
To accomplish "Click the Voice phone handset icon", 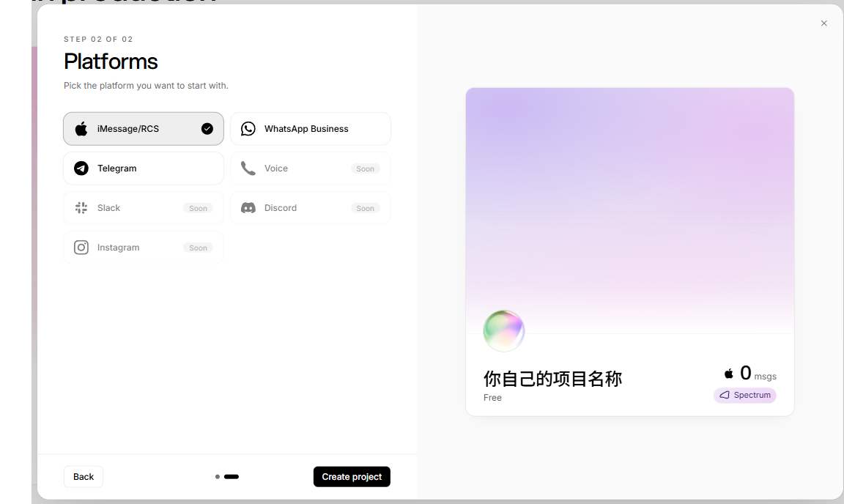I will 248,168.
